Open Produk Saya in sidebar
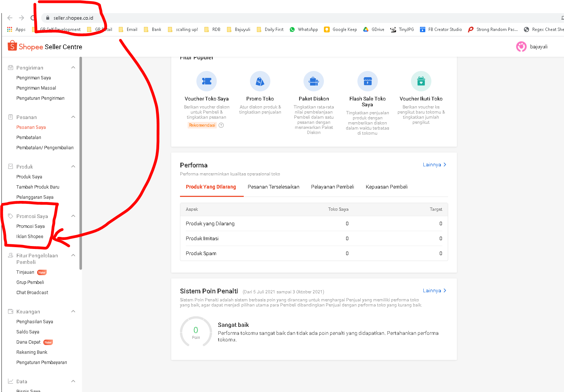The height and width of the screenshot is (392, 564). click(29, 177)
